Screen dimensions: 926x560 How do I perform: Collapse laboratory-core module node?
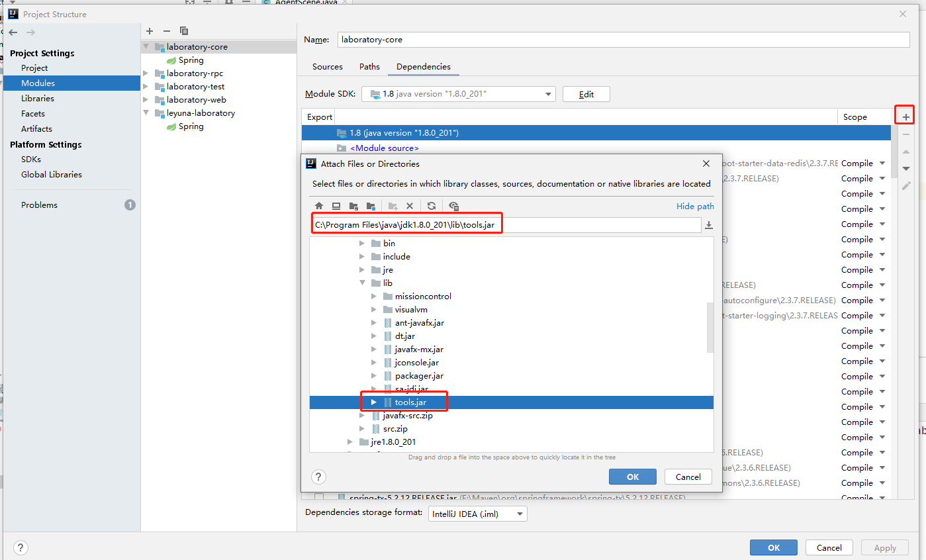tap(146, 47)
